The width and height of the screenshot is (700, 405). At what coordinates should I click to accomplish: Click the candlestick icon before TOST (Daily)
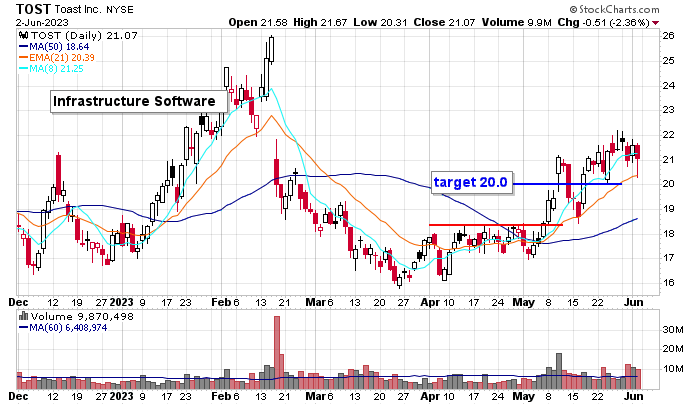coord(23,36)
